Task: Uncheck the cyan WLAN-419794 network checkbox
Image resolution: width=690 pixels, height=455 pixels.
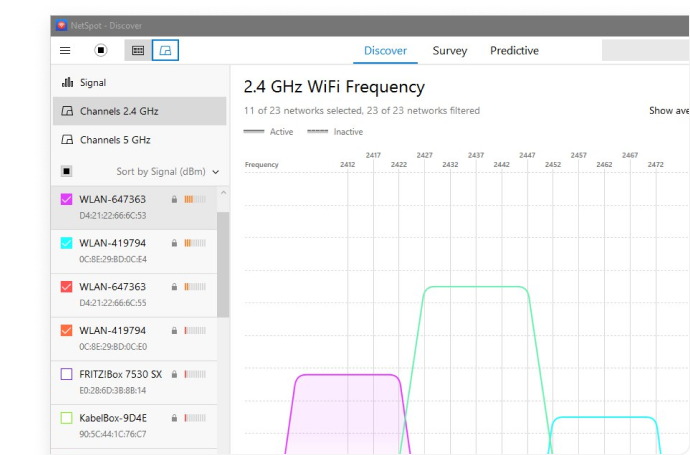Action: tap(67, 243)
